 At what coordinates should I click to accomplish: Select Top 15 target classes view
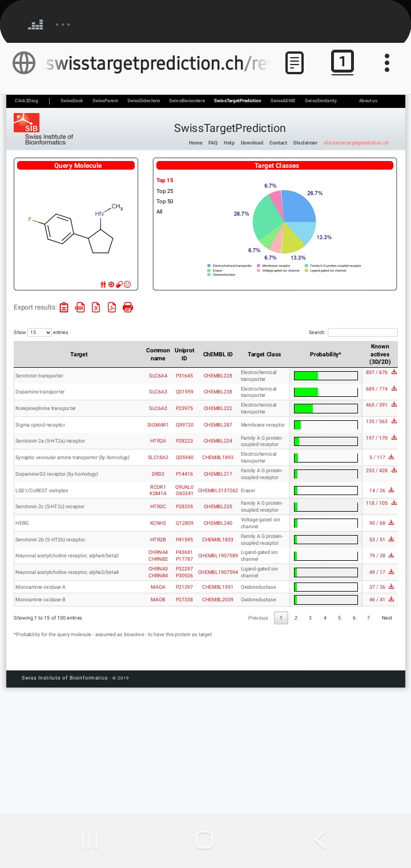(x=165, y=180)
